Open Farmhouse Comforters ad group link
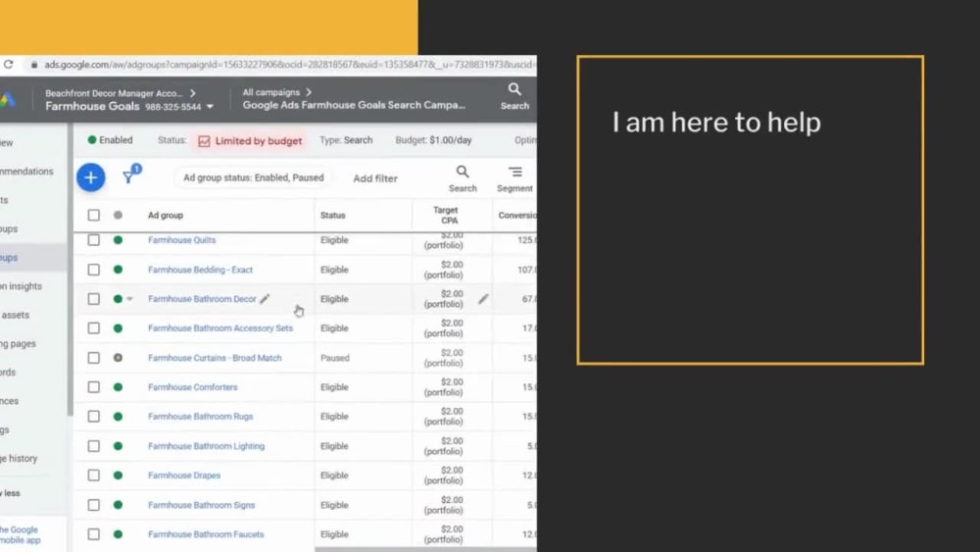The width and height of the screenshot is (980, 552). point(192,387)
